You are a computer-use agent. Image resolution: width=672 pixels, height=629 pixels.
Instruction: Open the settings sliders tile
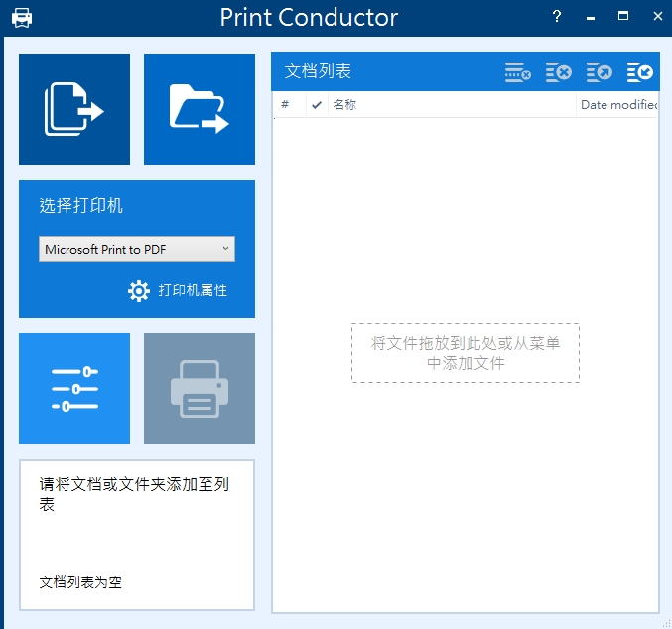(x=74, y=389)
